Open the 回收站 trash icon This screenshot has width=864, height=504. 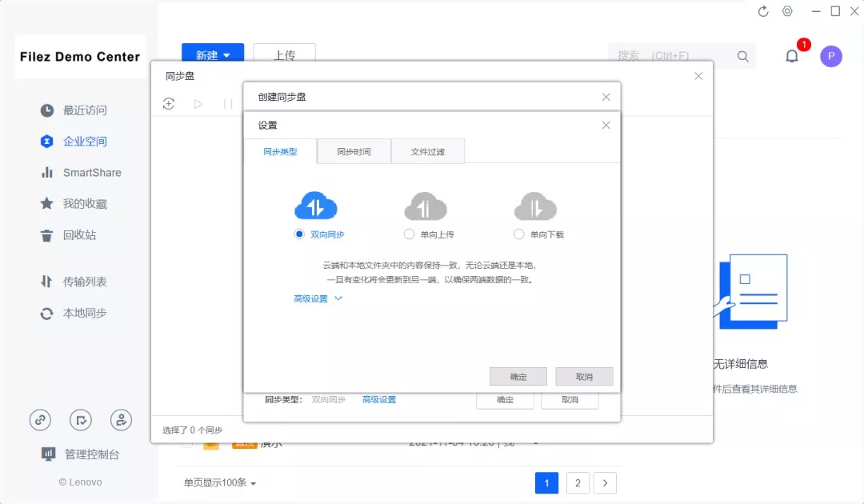click(x=47, y=235)
